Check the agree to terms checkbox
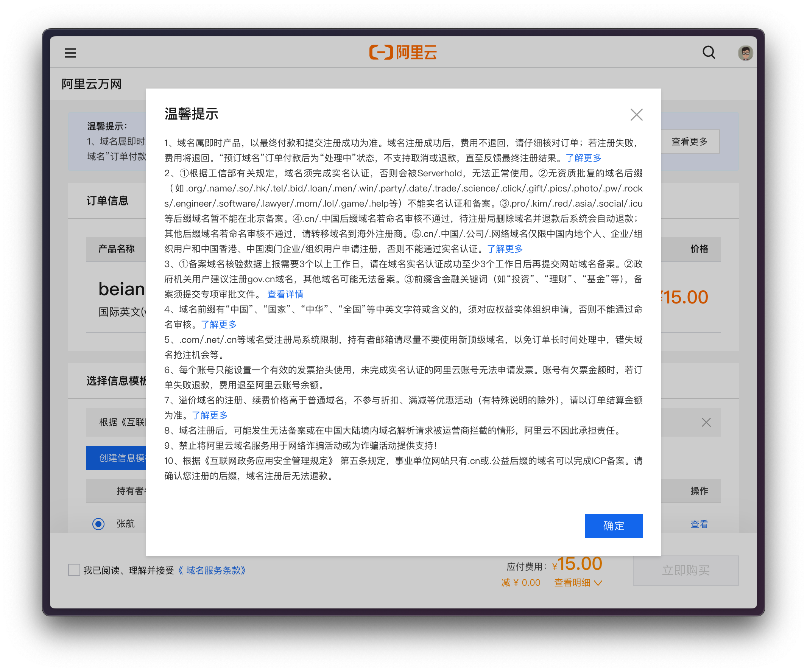 (74, 570)
